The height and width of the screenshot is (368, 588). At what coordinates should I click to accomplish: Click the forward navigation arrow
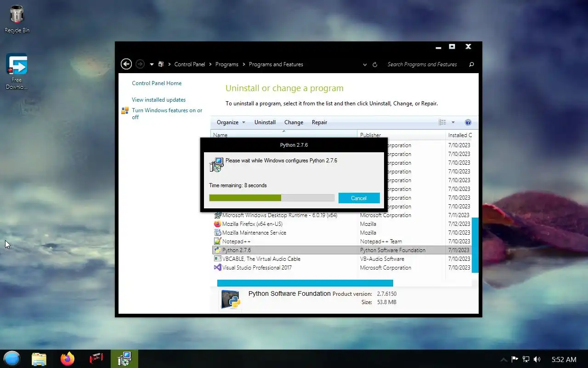point(141,64)
